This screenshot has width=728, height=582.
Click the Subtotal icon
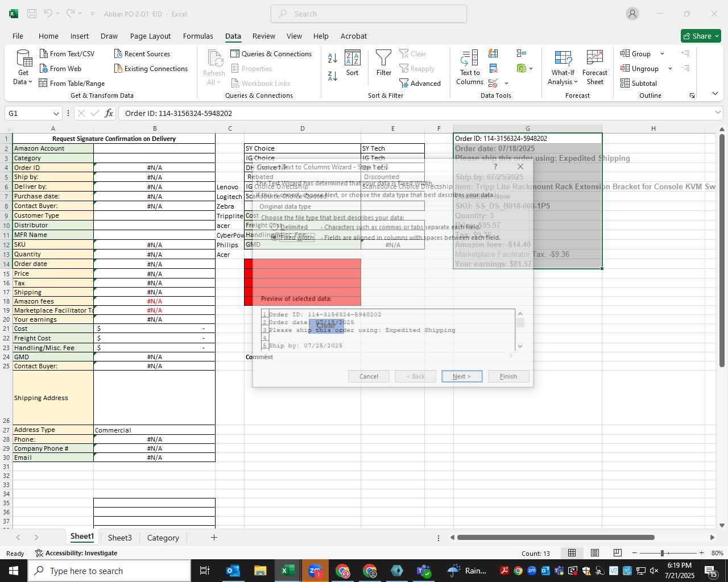[639, 83]
